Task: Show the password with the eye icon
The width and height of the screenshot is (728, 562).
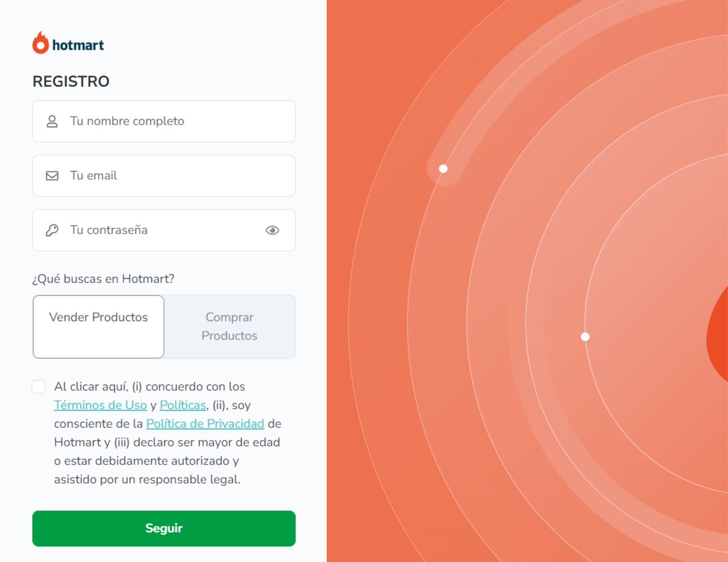Action: click(272, 231)
